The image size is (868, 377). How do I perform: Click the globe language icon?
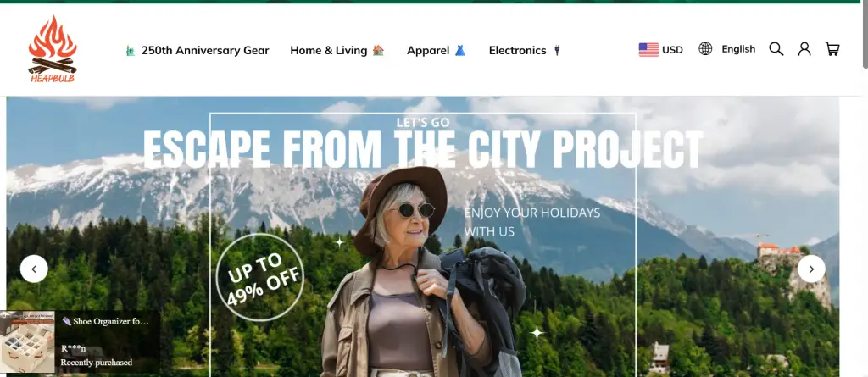coord(705,49)
